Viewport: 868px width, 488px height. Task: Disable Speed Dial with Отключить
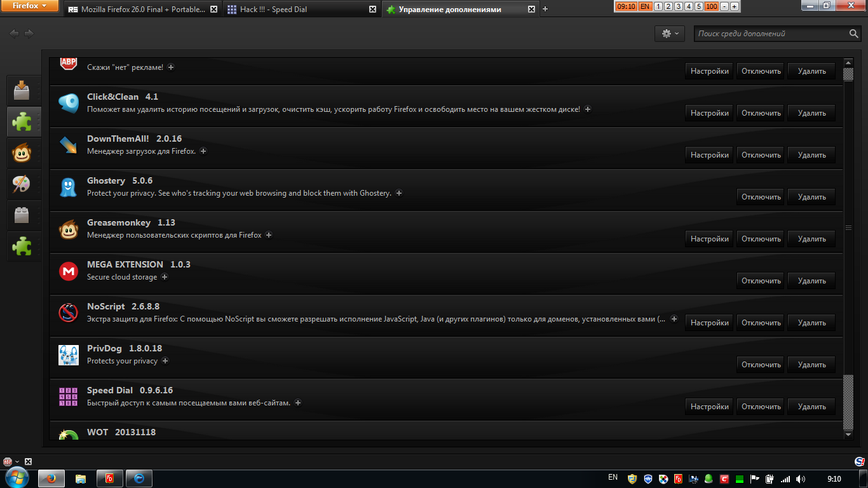(761, 407)
